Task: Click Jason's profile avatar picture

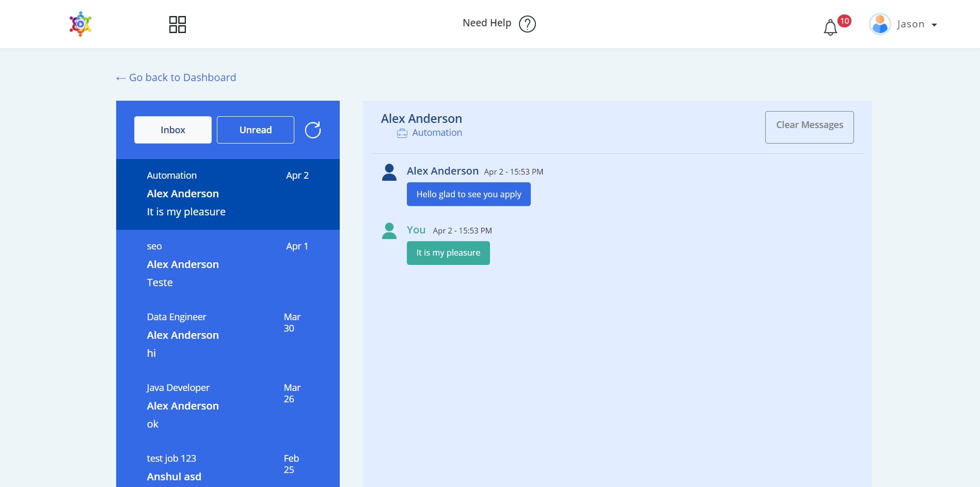Action: click(880, 24)
